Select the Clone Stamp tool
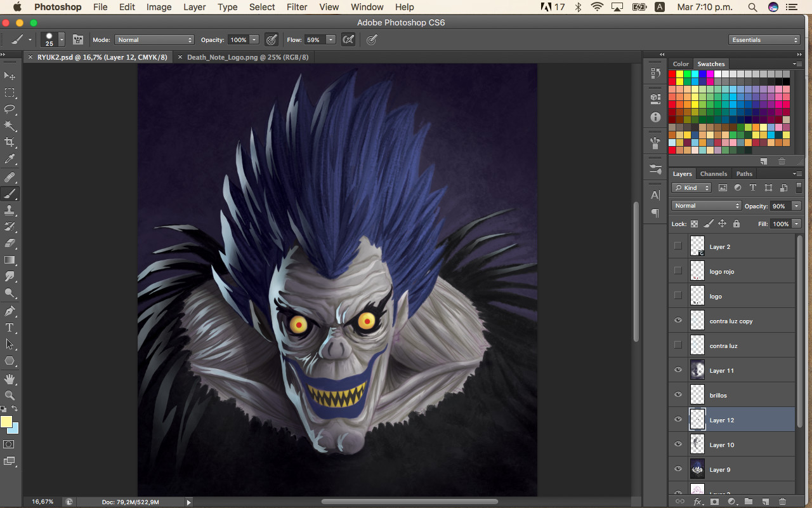The image size is (812, 508). [x=10, y=210]
